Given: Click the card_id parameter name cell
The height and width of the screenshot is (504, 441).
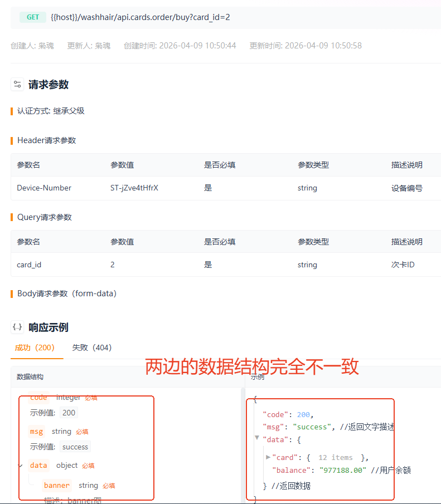Looking at the screenshot, I should tap(29, 265).
